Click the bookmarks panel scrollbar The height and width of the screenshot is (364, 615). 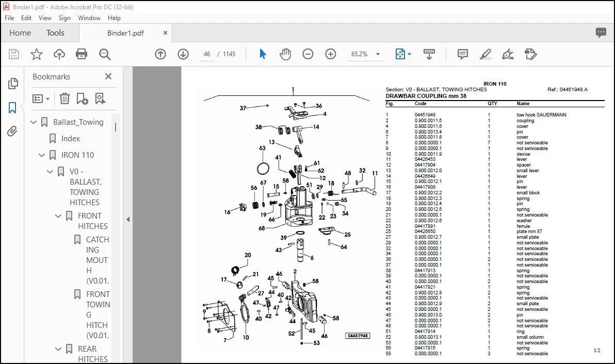[116, 127]
